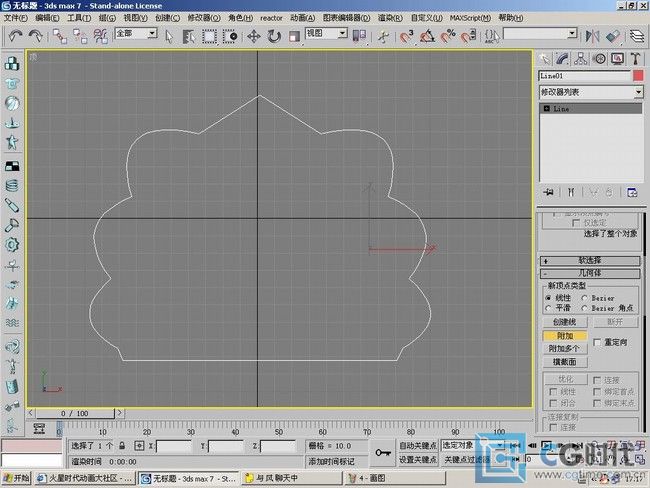Switch to the Hierarchy command panel
The height and width of the screenshot is (488, 650).
pyautogui.click(x=580, y=59)
